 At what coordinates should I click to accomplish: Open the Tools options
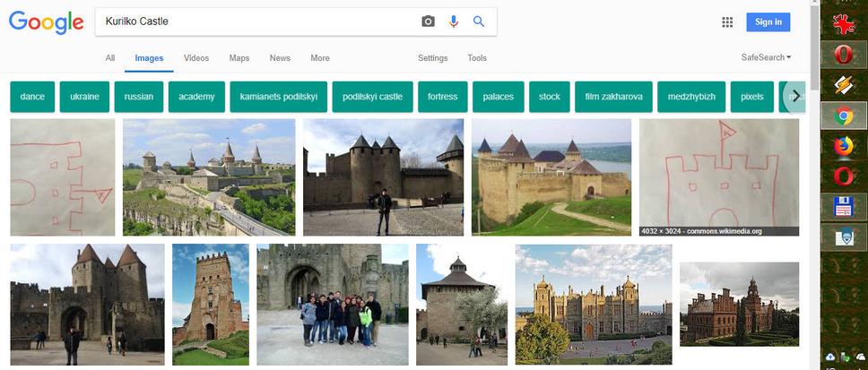477,58
